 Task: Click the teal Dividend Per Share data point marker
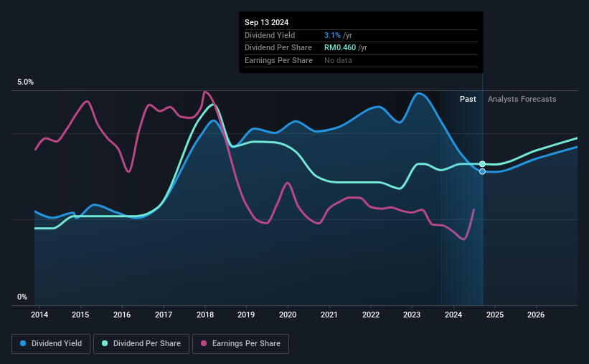click(482, 164)
